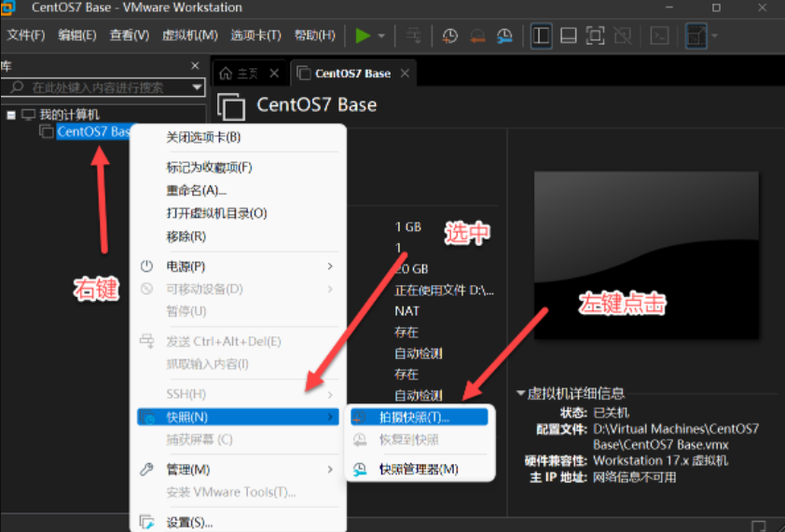Open the 编辑(E) menu

click(77, 35)
